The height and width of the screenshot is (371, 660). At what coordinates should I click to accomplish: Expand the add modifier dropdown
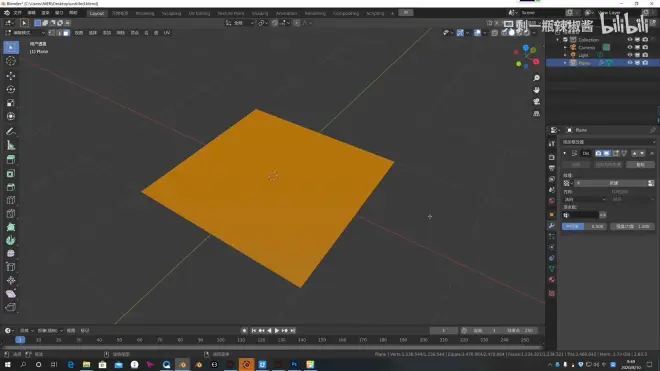609,142
